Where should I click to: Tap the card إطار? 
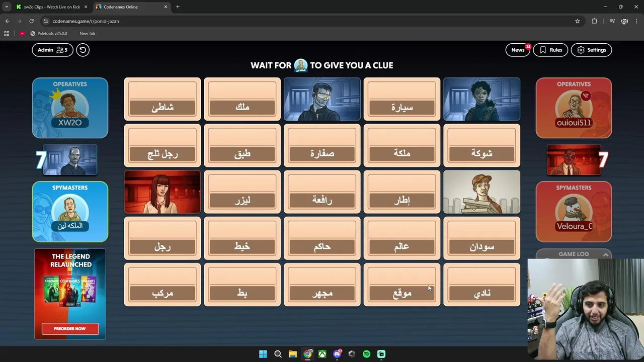click(x=402, y=192)
